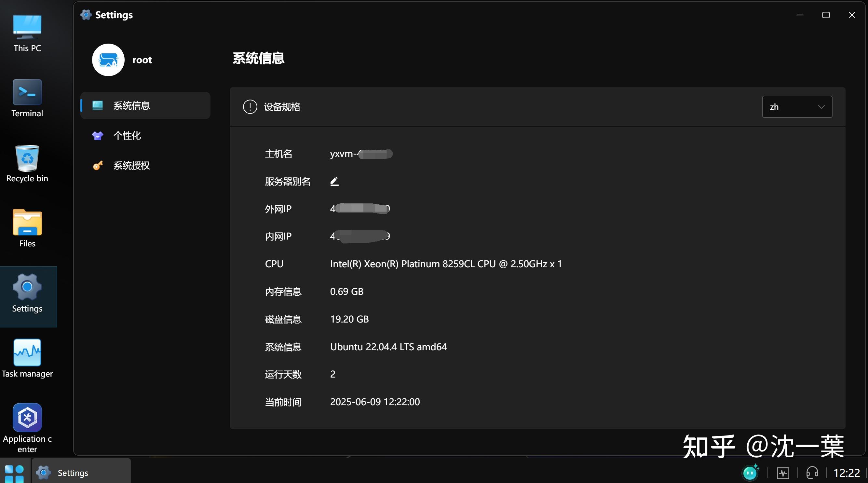Expand the language selector chevron
Image resolution: width=868 pixels, height=483 pixels.
[821, 107]
